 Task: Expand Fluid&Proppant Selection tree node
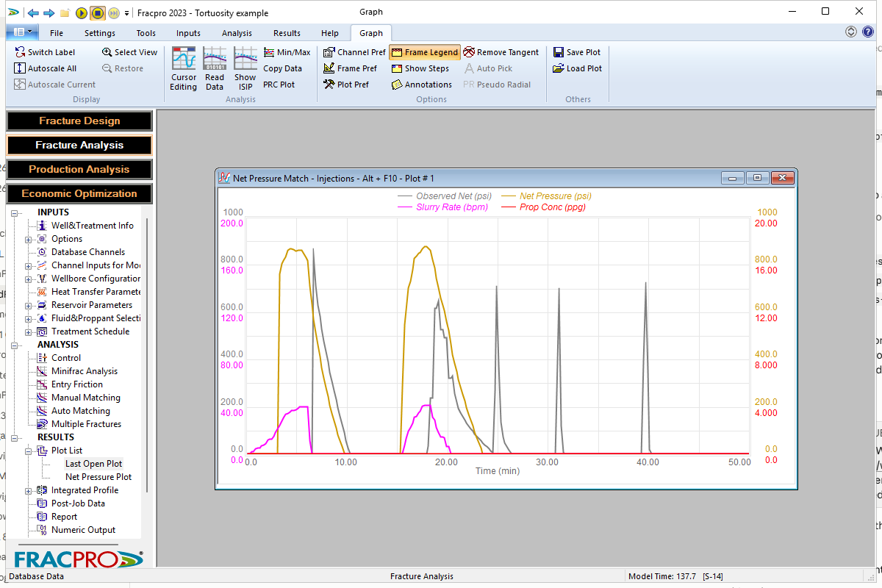(29, 318)
